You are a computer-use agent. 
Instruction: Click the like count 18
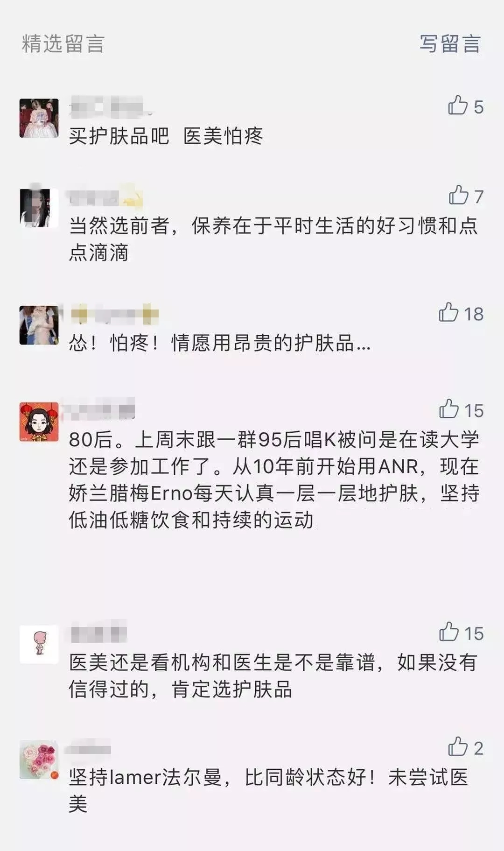473,314
